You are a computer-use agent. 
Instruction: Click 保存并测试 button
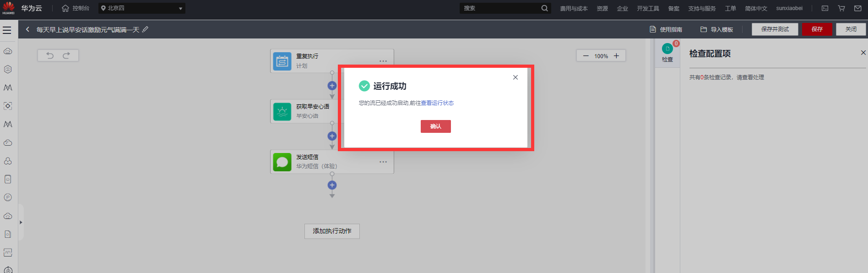[775, 29]
